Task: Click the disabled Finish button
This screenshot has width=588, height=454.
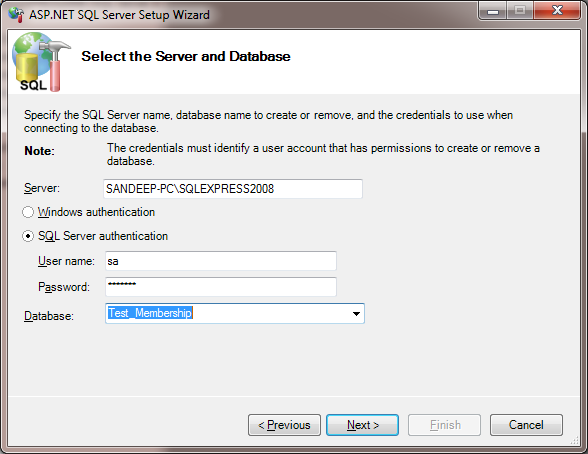Action: 444,425
